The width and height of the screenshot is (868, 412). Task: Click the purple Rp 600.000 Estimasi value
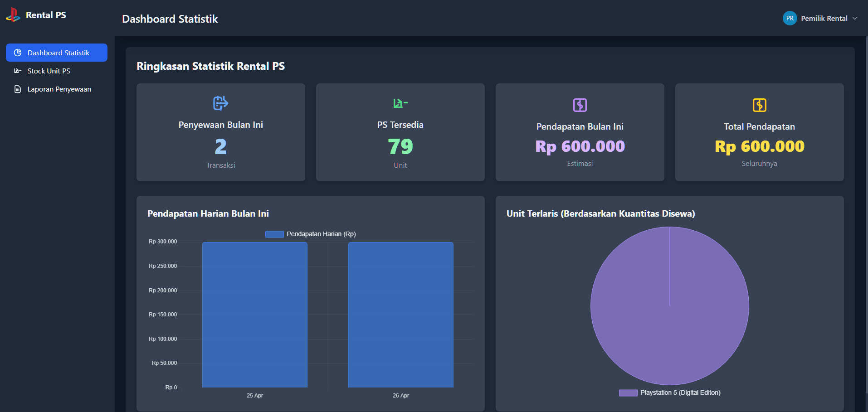pyautogui.click(x=580, y=146)
